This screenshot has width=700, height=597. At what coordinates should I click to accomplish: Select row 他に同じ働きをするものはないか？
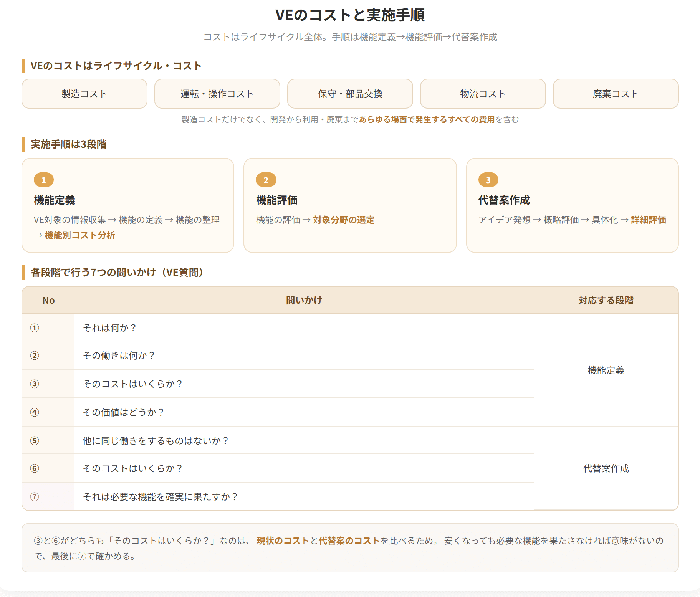click(278, 440)
